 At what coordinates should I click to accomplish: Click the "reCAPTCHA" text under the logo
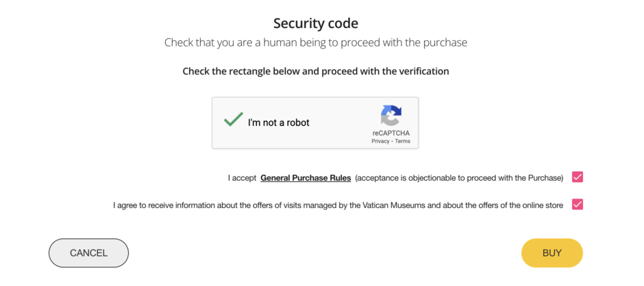(391, 133)
